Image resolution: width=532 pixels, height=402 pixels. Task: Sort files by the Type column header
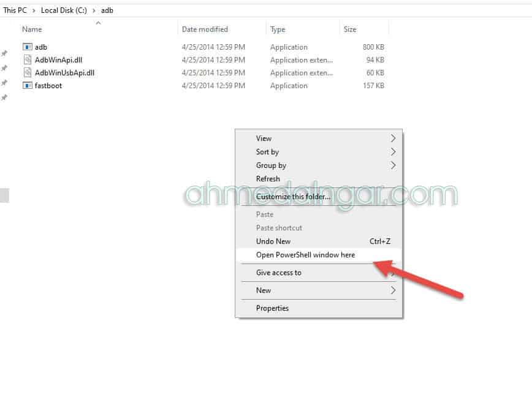278,29
